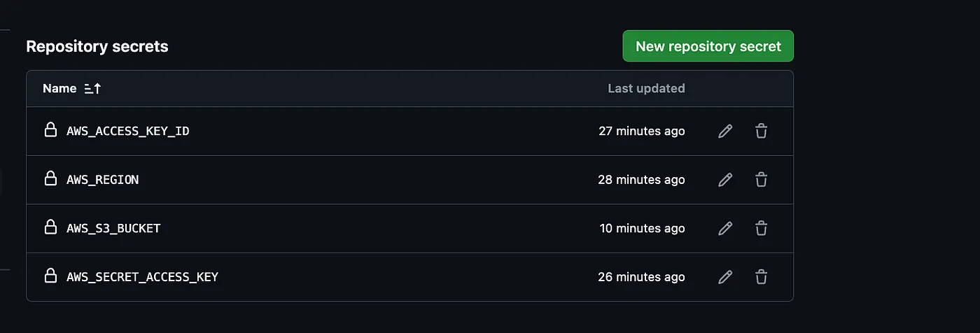Create a New repository secret
Screen dimensions: 980x333
[708, 46]
